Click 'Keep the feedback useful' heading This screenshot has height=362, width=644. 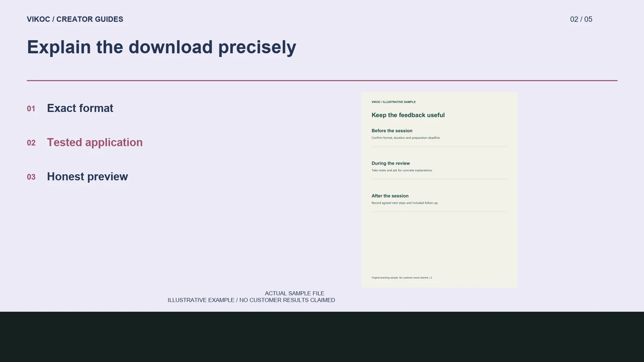coord(408,115)
